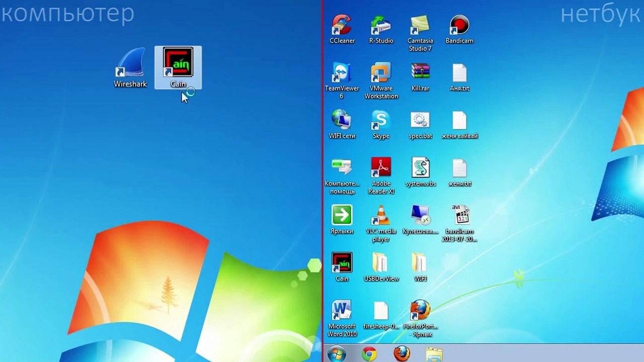Launch Adobe Reader XI

pyautogui.click(x=381, y=176)
